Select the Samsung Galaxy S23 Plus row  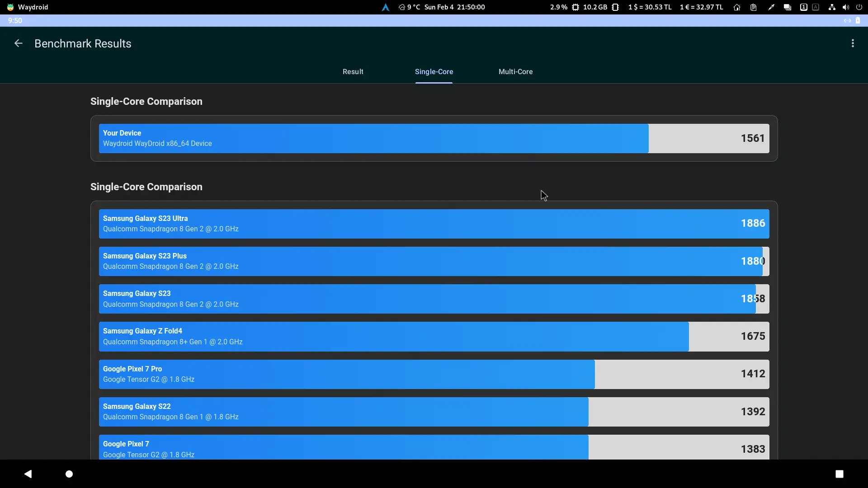(x=434, y=261)
